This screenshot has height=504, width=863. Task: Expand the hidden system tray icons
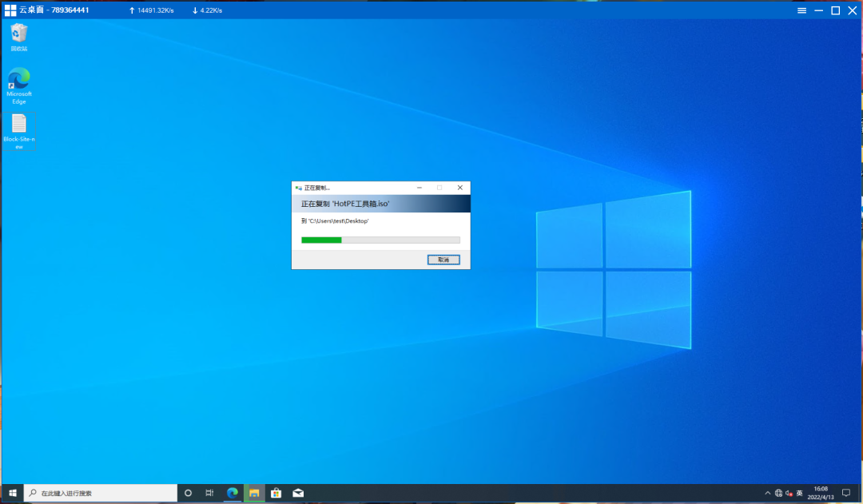coord(768,493)
